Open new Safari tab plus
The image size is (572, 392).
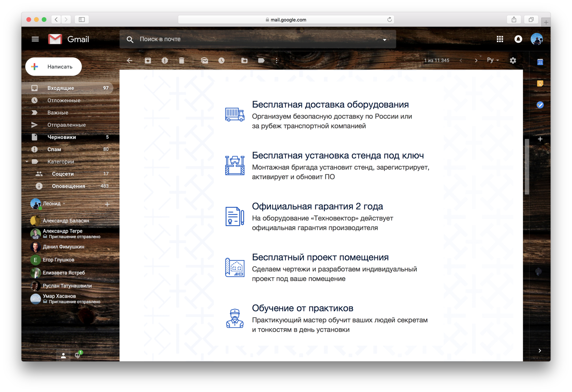(546, 22)
